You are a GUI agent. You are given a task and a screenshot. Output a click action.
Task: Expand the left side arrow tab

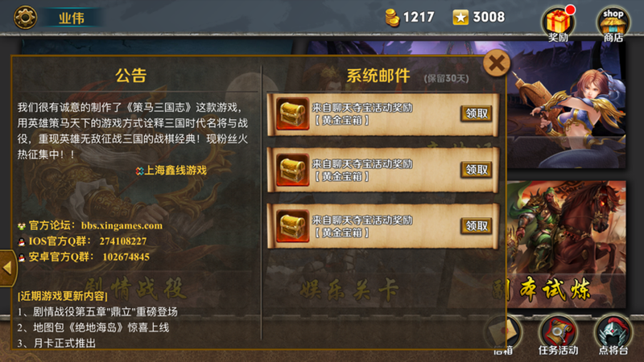pyautogui.click(x=8, y=268)
